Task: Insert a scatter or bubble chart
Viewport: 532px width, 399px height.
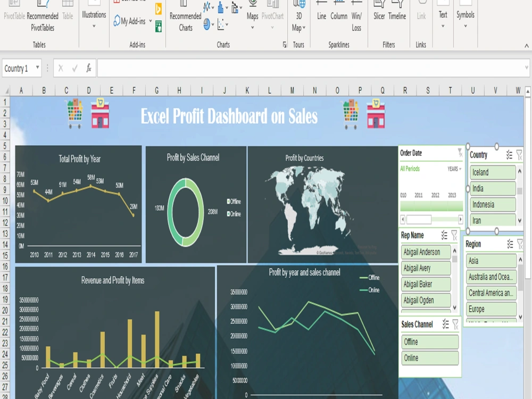Action: point(222,24)
